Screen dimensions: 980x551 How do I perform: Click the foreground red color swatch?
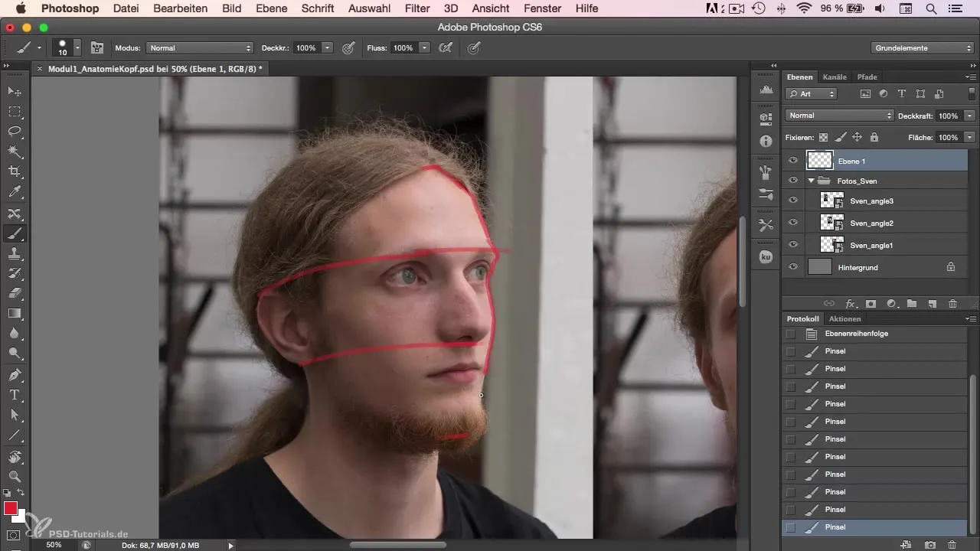(11, 508)
